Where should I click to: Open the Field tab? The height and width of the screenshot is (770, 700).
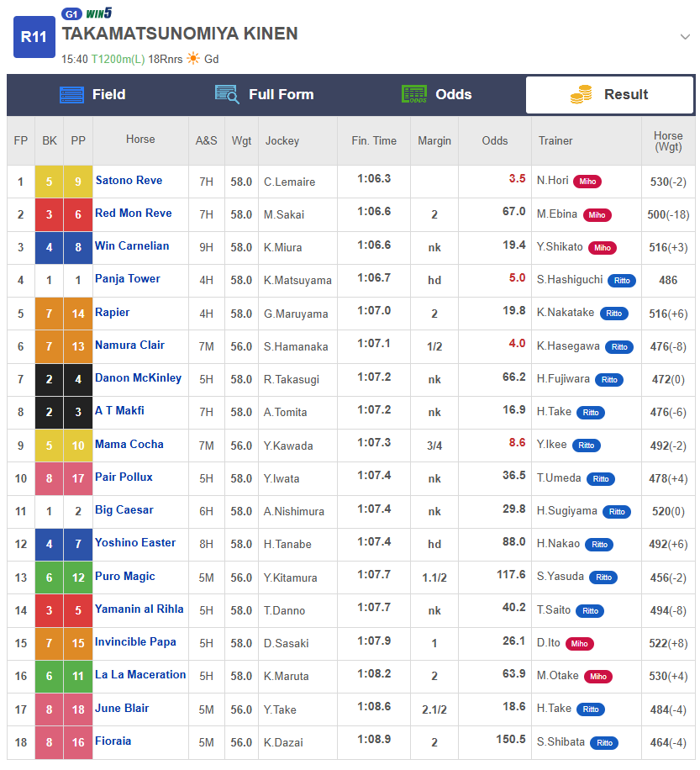click(x=92, y=94)
